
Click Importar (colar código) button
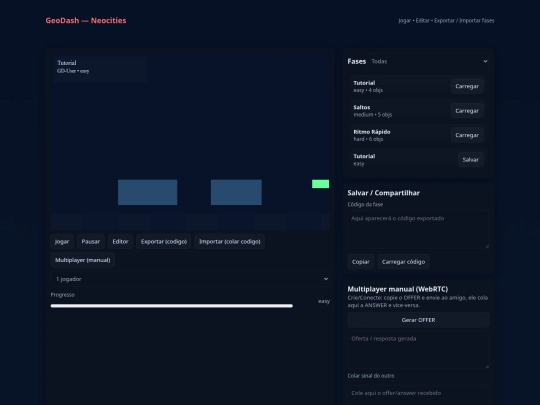point(229,241)
